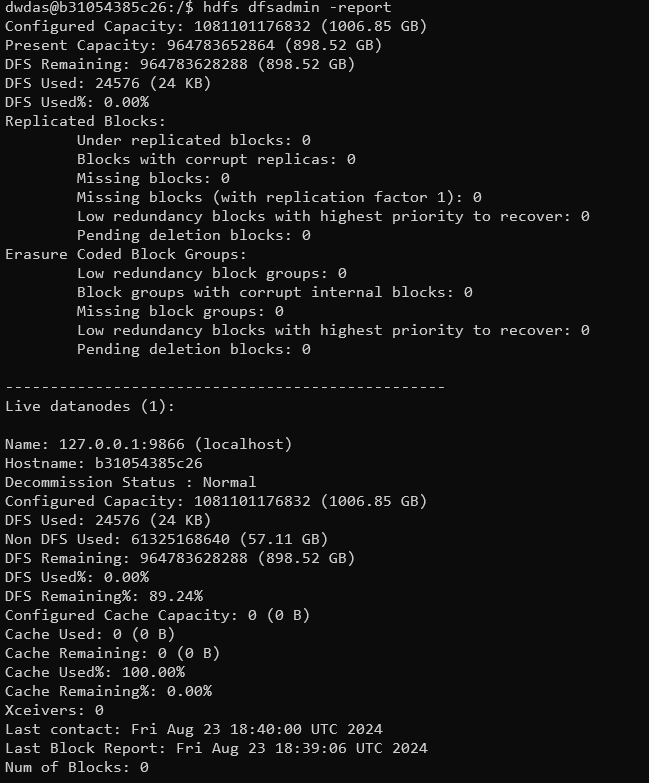
Task: Click the 'Live datanodes (1):' heading
Action: click(x=90, y=406)
